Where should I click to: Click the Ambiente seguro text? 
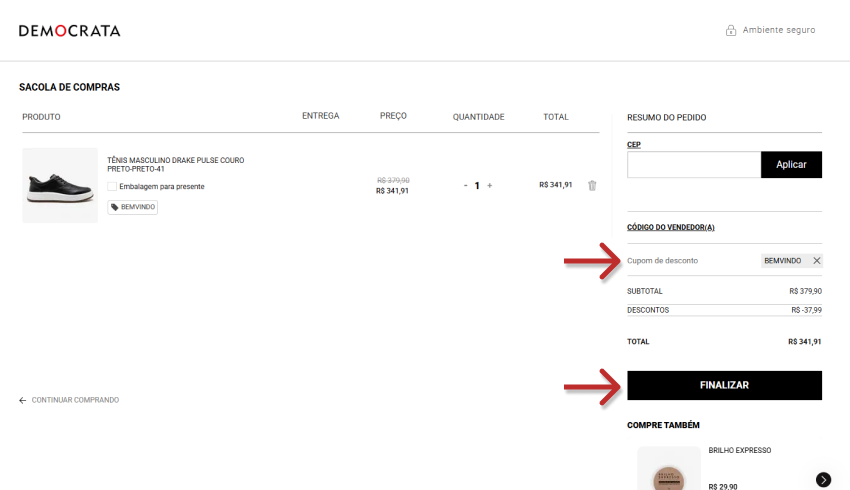click(778, 30)
